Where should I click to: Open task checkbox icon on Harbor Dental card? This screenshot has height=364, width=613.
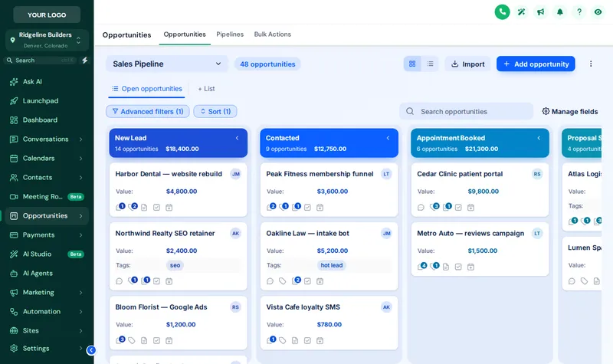pos(156,208)
